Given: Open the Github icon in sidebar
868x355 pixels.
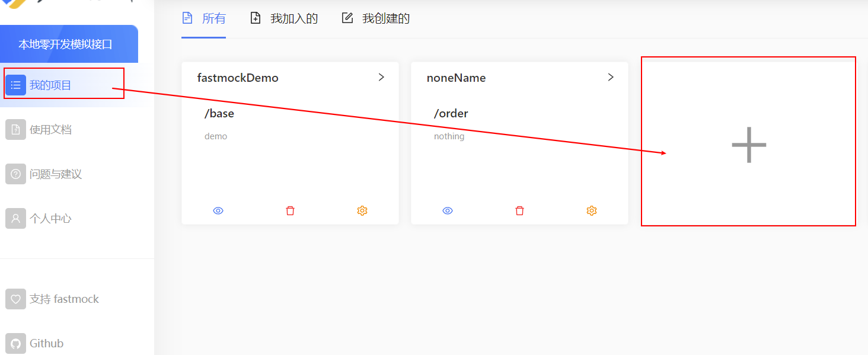Looking at the screenshot, I should coord(15,344).
